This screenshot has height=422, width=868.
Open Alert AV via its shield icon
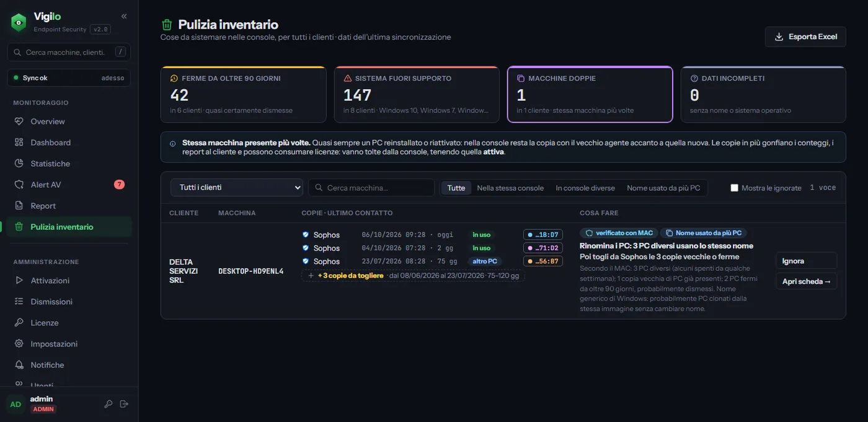(19, 185)
